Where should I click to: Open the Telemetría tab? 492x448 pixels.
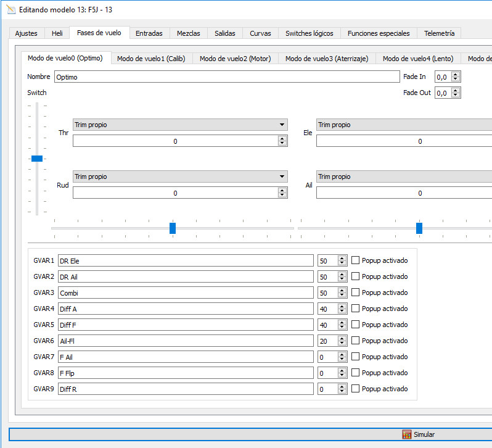coord(439,33)
